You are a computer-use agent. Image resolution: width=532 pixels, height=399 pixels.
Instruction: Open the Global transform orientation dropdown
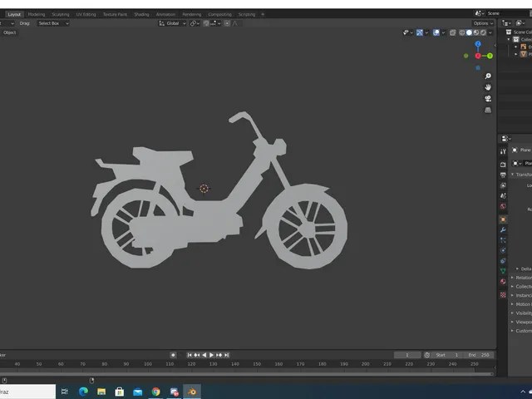[172, 23]
